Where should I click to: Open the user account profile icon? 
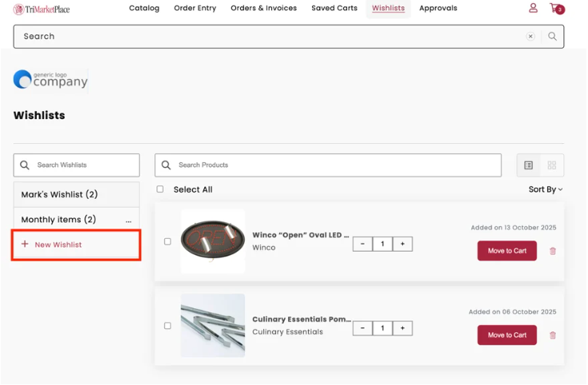(533, 8)
